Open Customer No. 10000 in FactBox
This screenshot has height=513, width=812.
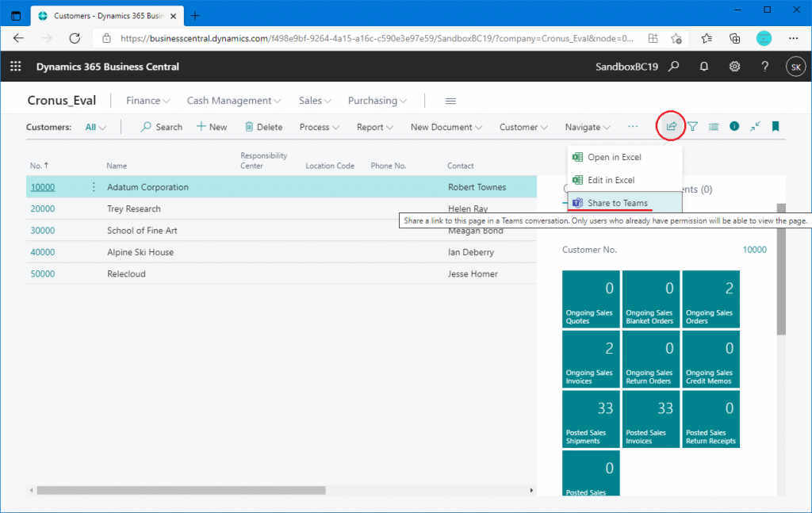755,250
